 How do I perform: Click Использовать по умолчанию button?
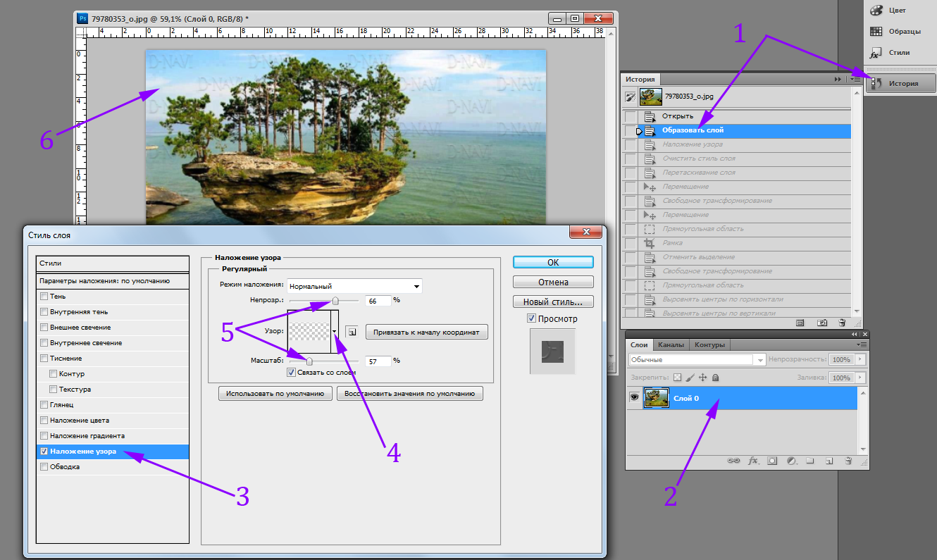(275, 394)
